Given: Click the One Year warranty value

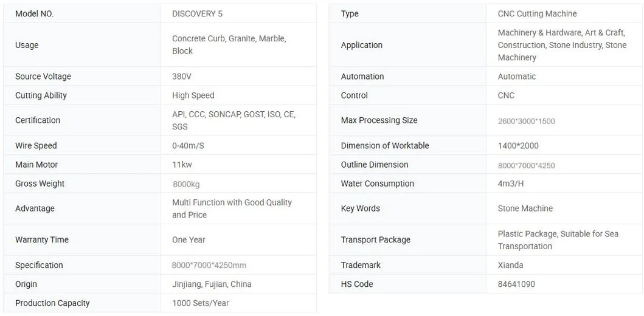Looking at the screenshot, I should [x=189, y=239].
